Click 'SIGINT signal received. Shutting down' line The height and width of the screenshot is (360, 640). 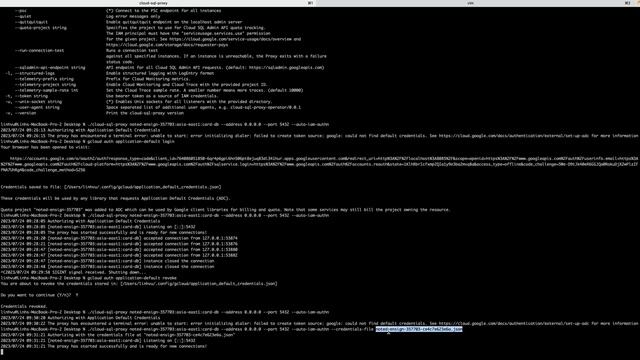[x=73, y=272]
